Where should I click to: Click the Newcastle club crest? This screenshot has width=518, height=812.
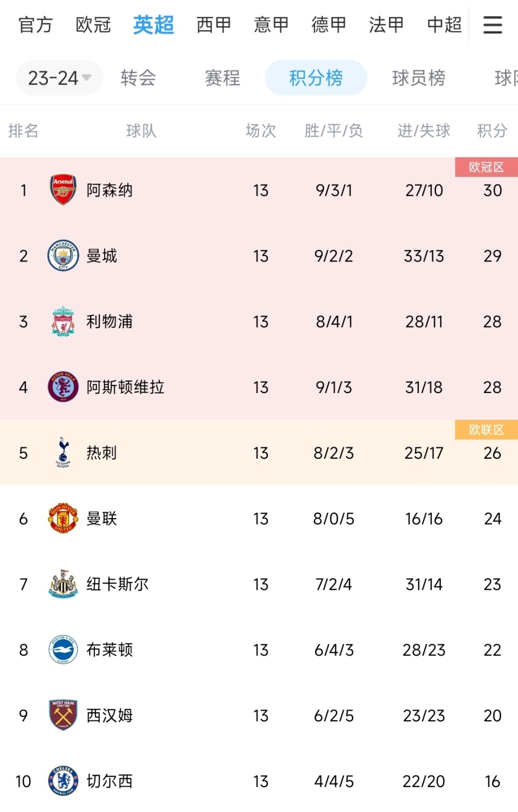coord(63,584)
